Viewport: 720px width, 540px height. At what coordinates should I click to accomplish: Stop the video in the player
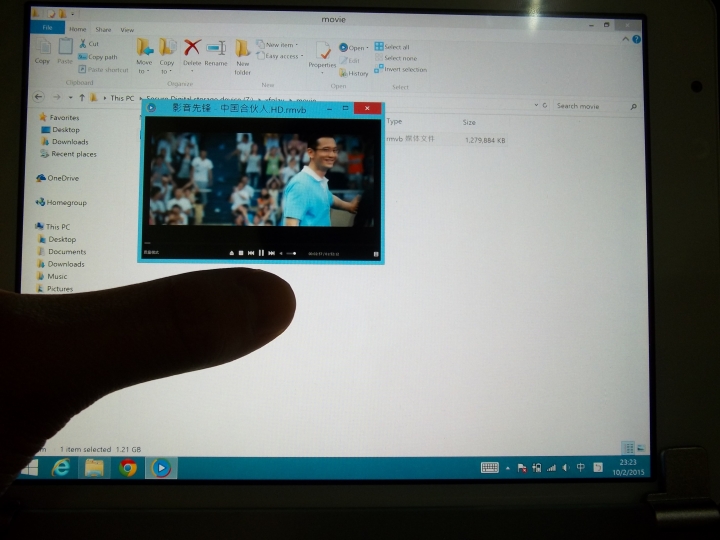[x=241, y=253]
